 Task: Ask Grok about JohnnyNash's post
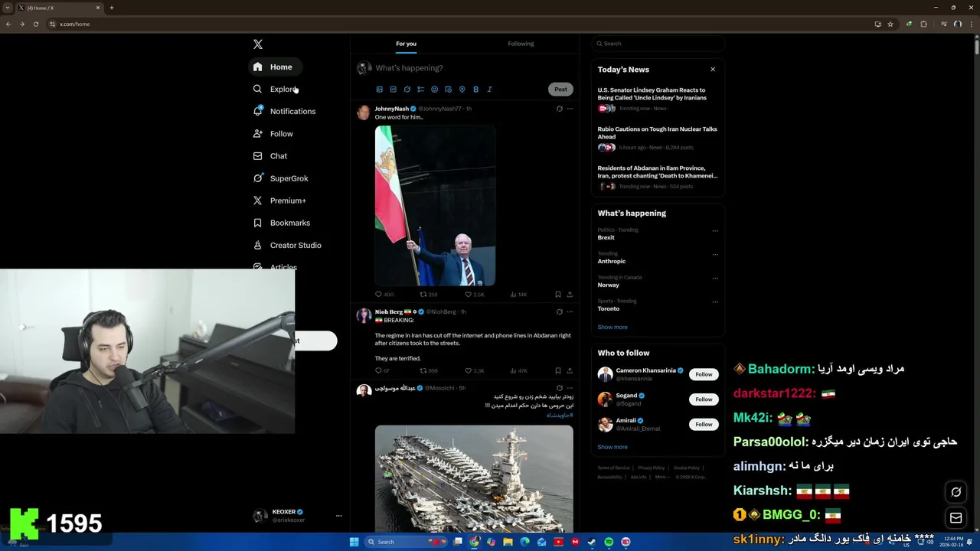(559, 109)
